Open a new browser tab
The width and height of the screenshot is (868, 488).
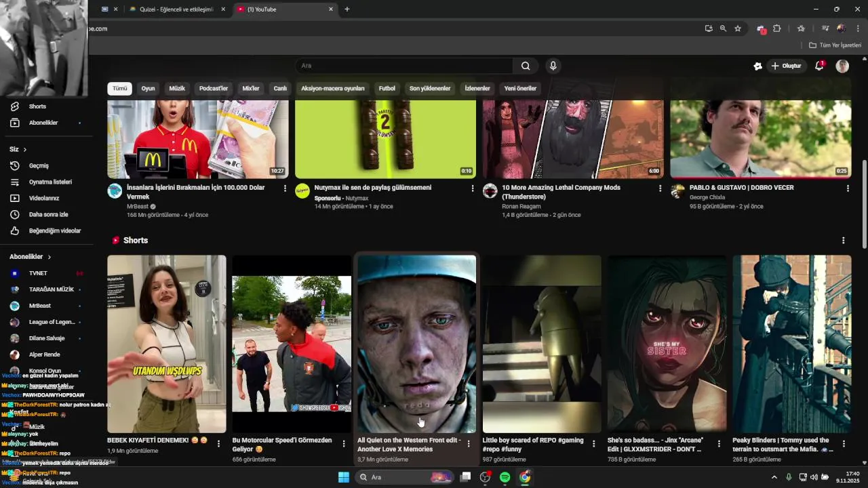(x=347, y=9)
